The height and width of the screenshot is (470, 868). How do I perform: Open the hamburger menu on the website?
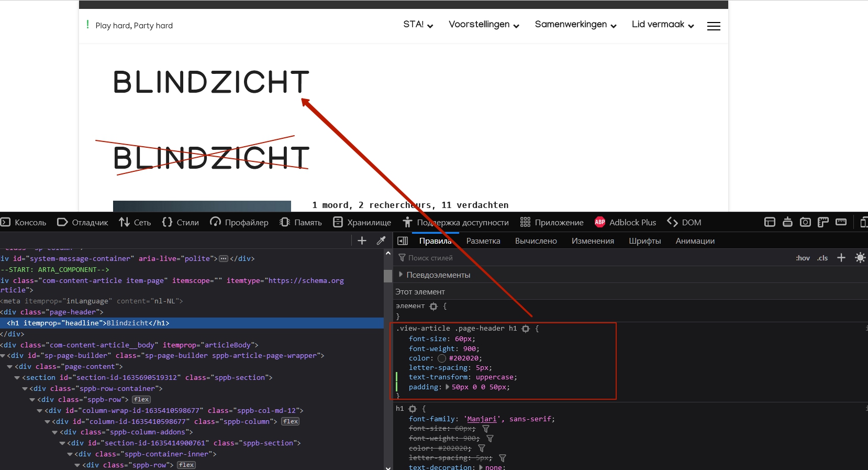(x=714, y=26)
